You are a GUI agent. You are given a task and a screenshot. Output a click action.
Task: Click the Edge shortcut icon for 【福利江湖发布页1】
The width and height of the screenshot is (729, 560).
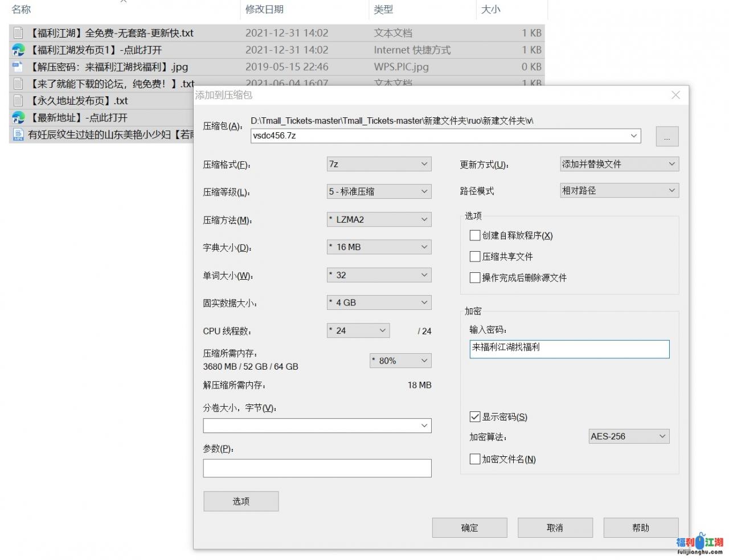pos(18,50)
